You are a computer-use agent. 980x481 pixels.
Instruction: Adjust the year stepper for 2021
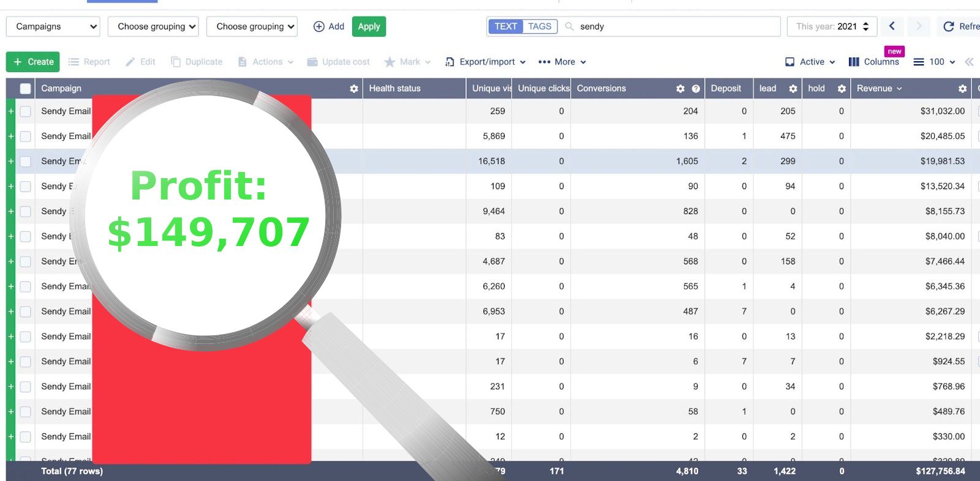pyautogui.click(x=865, y=26)
